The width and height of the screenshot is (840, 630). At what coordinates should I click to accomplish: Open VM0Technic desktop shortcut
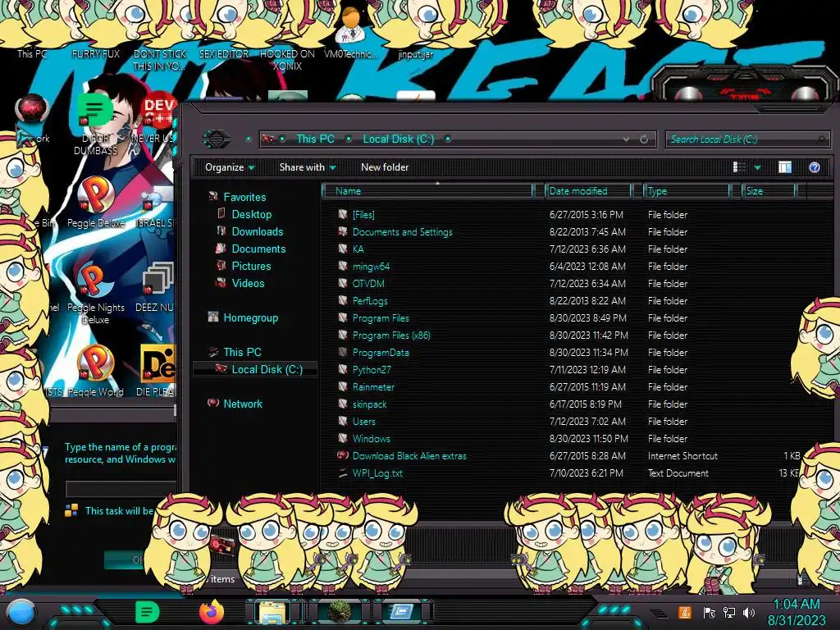(x=350, y=32)
